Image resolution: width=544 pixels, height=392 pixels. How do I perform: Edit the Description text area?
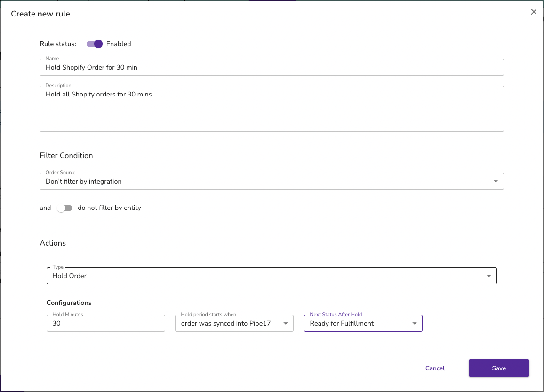coord(272,109)
